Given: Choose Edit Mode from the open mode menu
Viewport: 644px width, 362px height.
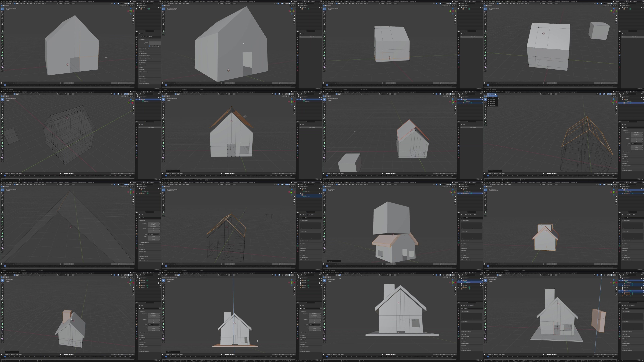Looking at the screenshot, I should click(x=492, y=98).
